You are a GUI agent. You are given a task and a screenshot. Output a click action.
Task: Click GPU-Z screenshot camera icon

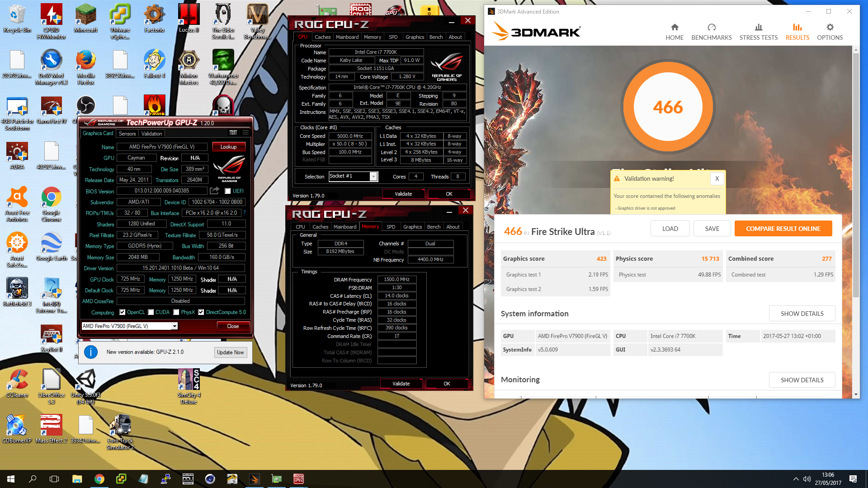point(233,132)
